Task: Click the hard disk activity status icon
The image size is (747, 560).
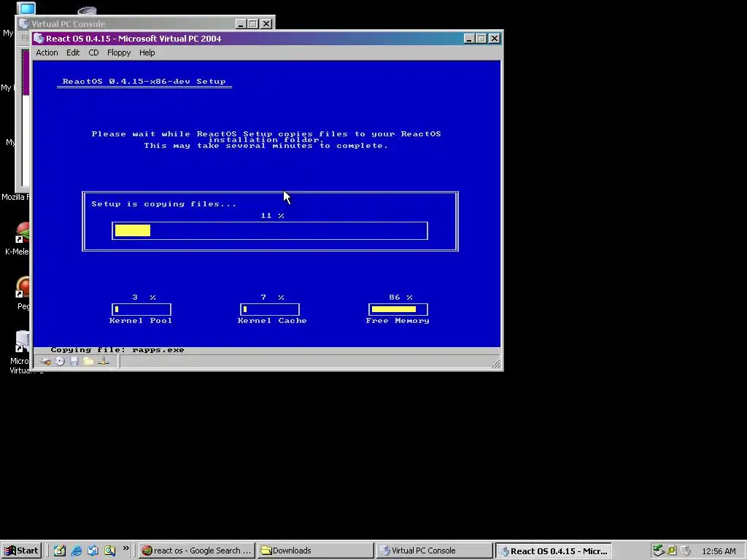Action: (46, 362)
